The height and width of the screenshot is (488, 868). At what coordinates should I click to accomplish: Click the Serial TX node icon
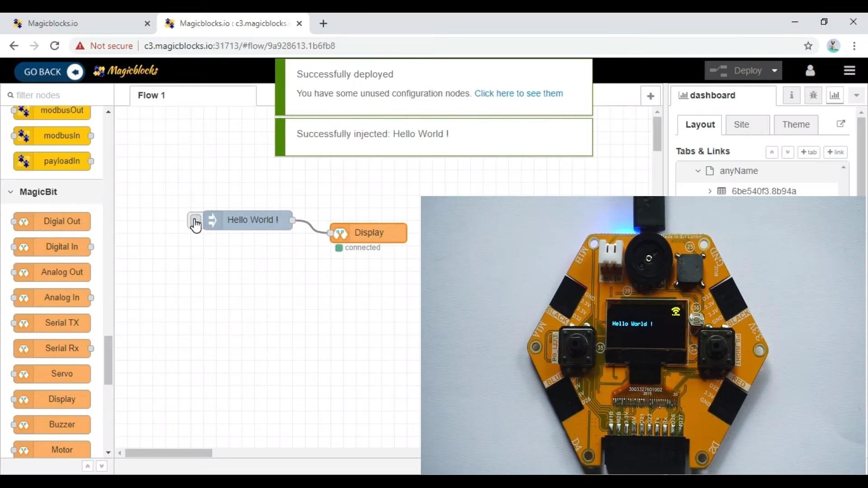tap(24, 323)
